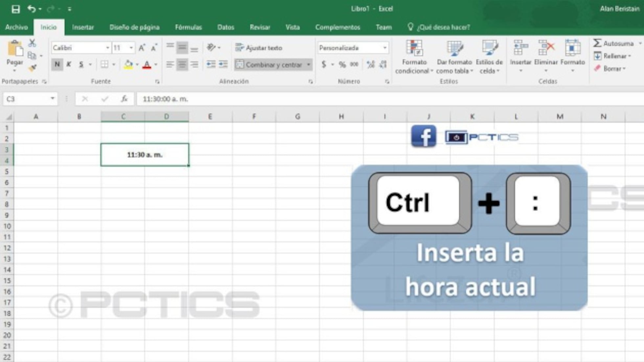Toggle align text right
This screenshot has width=644, height=362.
click(194, 64)
